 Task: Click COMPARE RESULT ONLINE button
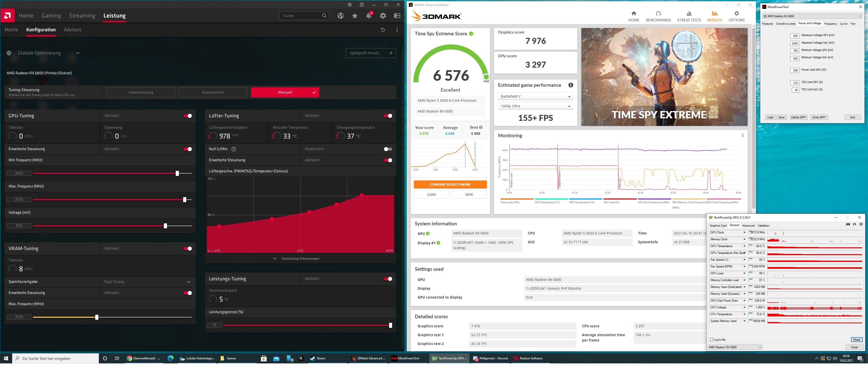tap(450, 185)
